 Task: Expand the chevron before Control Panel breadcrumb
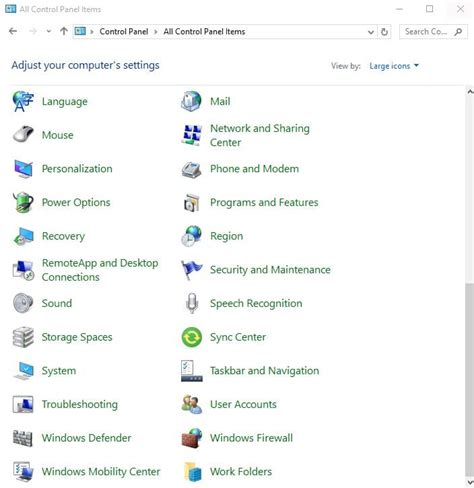[92, 32]
